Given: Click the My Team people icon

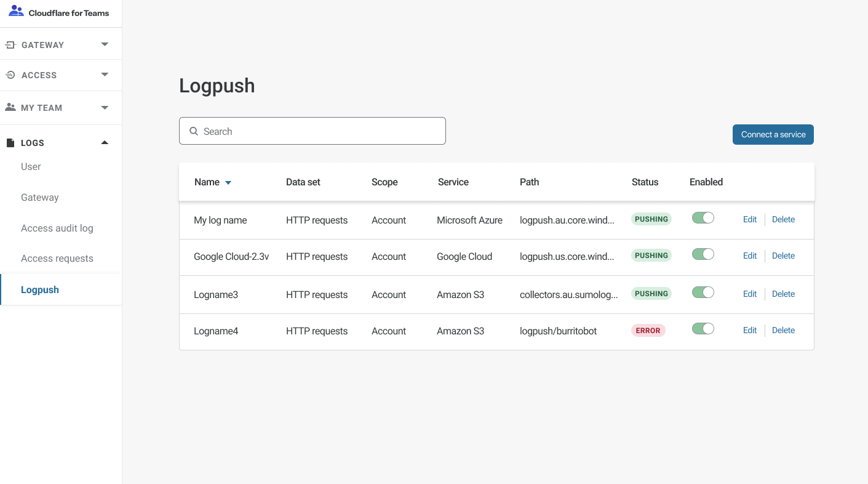Looking at the screenshot, I should [10, 107].
